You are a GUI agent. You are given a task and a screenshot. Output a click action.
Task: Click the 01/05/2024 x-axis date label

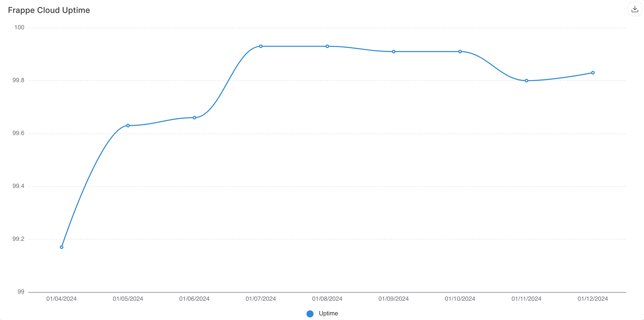coord(128,299)
